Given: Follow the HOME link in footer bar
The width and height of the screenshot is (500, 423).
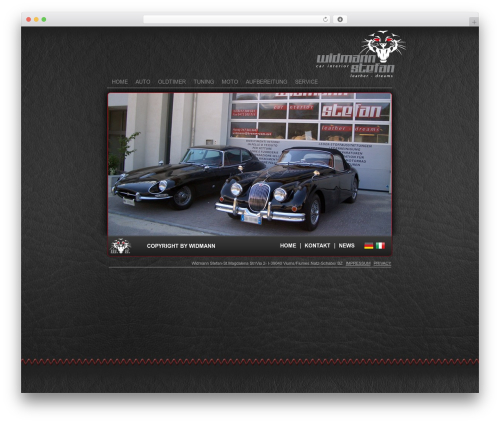Looking at the screenshot, I should click(x=288, y=246).
